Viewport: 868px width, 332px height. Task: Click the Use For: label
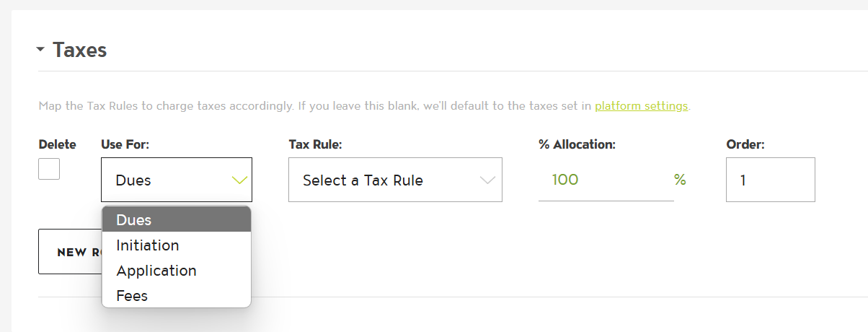[x=125, y=144]
